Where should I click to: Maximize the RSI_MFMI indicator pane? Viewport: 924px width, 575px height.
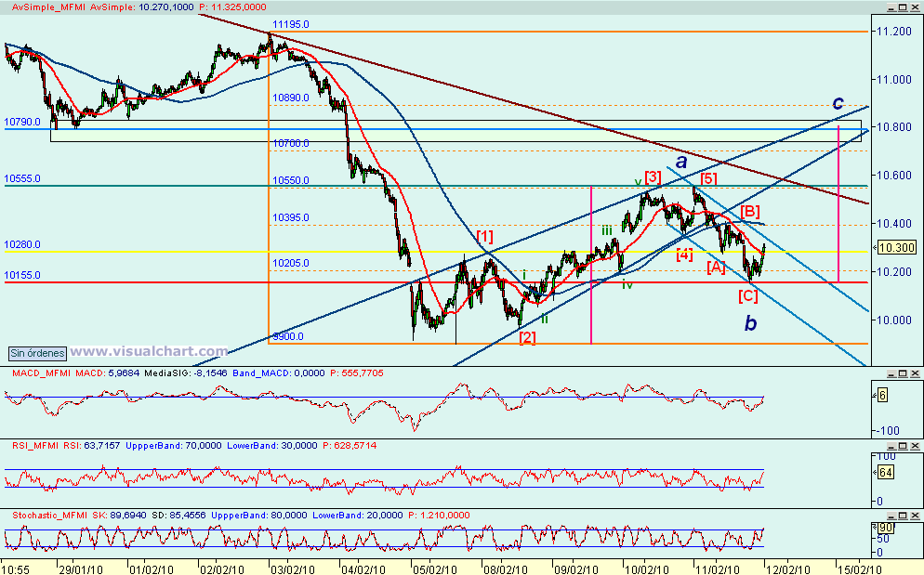(x=903, y=446)
